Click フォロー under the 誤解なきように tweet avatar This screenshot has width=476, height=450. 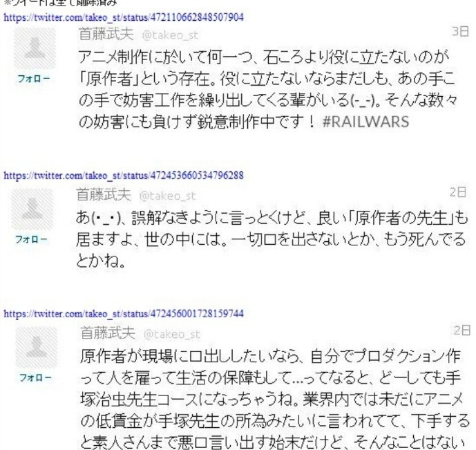pyautogui.click(x=31, y=240)
